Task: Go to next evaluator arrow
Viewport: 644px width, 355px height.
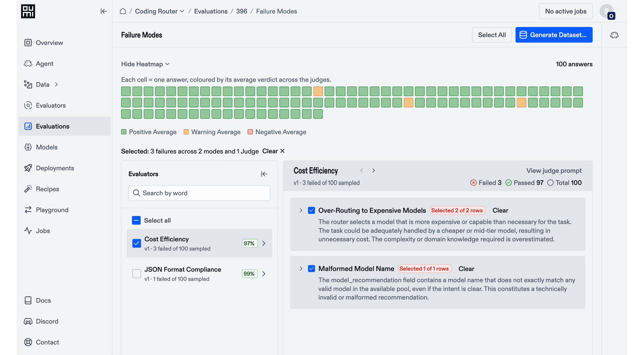Action: 374,171
